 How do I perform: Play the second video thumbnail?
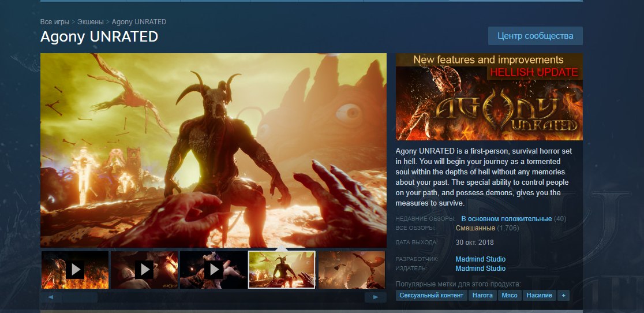[144, 270]
